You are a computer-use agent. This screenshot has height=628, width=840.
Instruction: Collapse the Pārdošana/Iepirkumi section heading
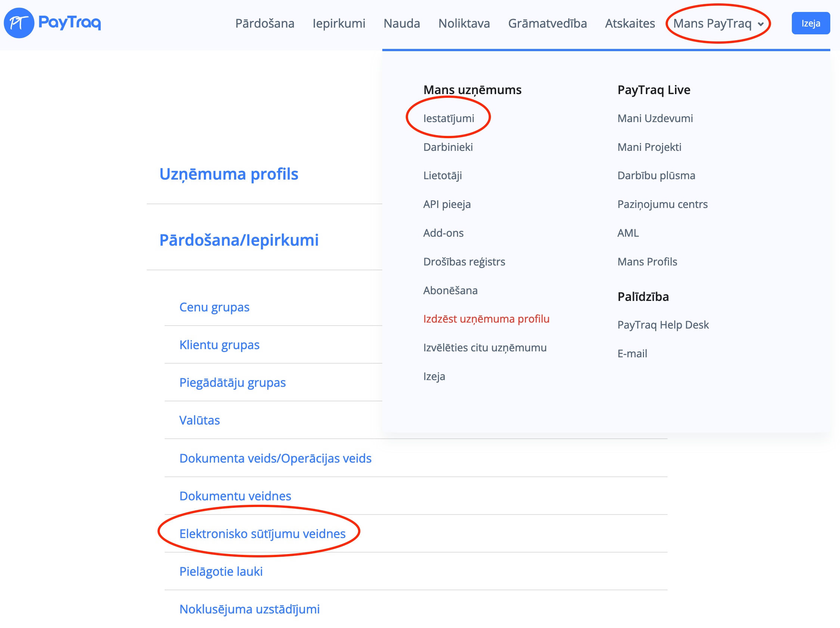tap(239, 240)
